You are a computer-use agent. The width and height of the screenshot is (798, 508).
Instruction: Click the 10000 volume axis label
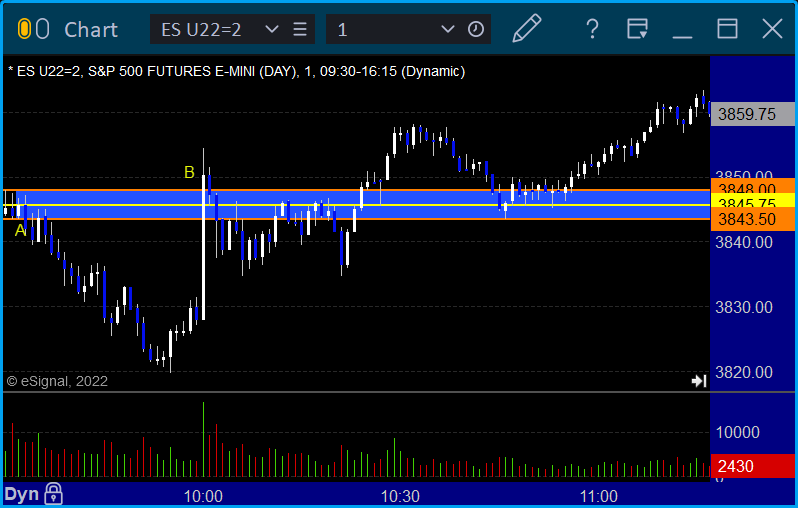[x=737, y=433]
